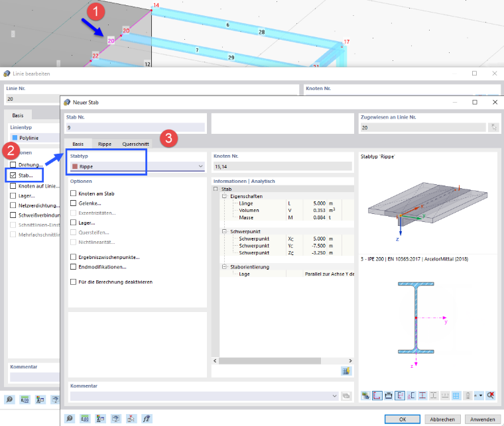This screenshot has height=426, width=504.
Task: Click pick-line cursor icon next to Linie Nr. 20
Action: (x=493, y=127)
